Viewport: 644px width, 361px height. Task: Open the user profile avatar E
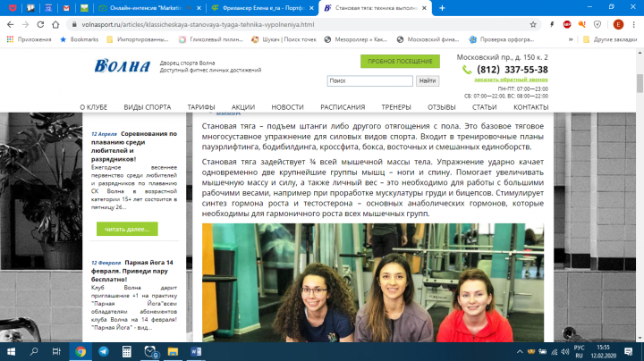(618, 25)
